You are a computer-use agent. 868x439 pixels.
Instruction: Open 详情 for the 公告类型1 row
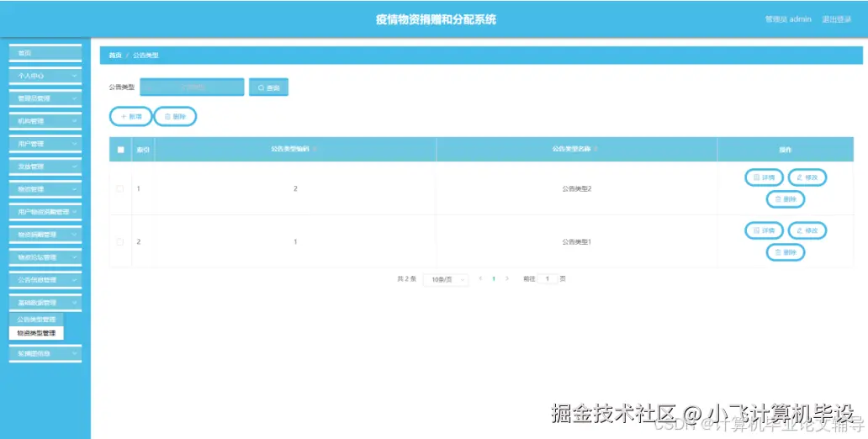pyautogui.click(x=764, y=230)
